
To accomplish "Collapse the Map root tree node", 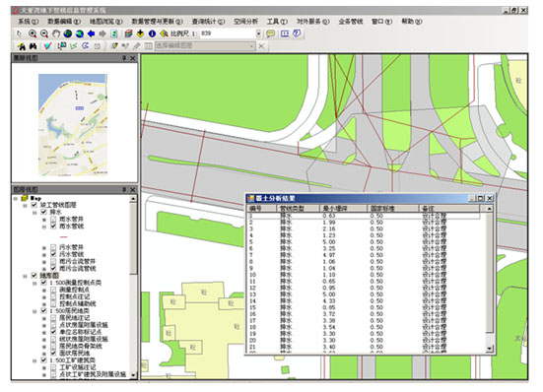I will (15, 199).
